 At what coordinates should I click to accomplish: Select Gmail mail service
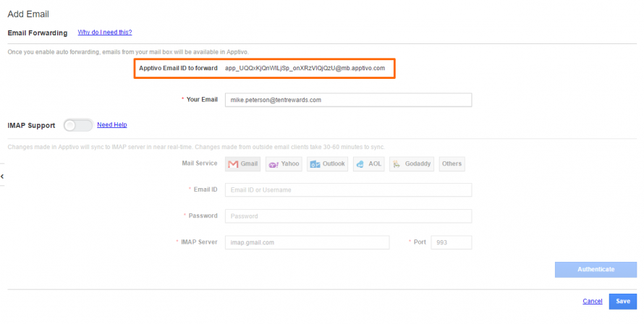pyautogui.click(x=242, y=164)
